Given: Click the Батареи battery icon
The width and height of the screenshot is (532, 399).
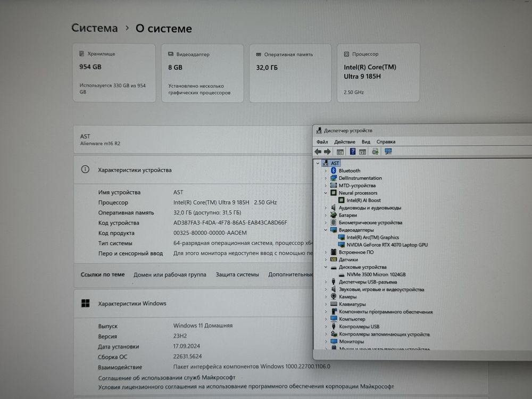Looking at the screenshot, I should coord(334,215).
